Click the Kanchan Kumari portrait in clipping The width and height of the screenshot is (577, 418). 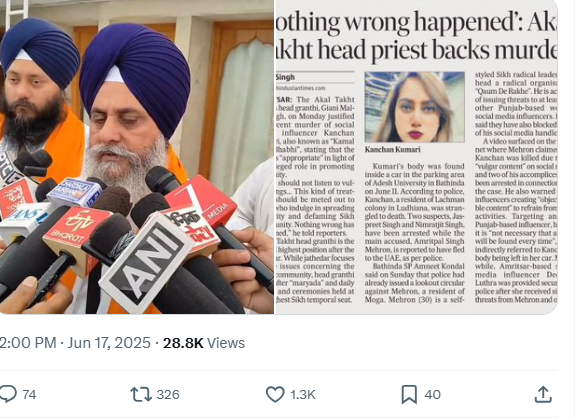(x=415, y=107)
